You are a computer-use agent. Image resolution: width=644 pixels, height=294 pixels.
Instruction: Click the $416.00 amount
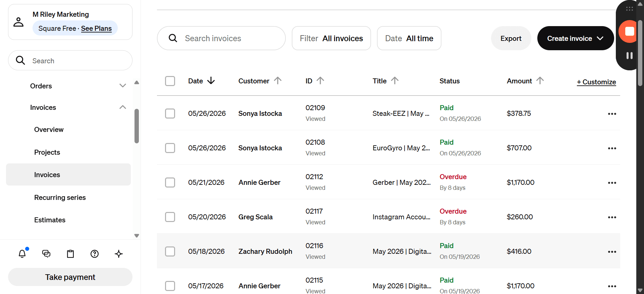click(519, 251)
